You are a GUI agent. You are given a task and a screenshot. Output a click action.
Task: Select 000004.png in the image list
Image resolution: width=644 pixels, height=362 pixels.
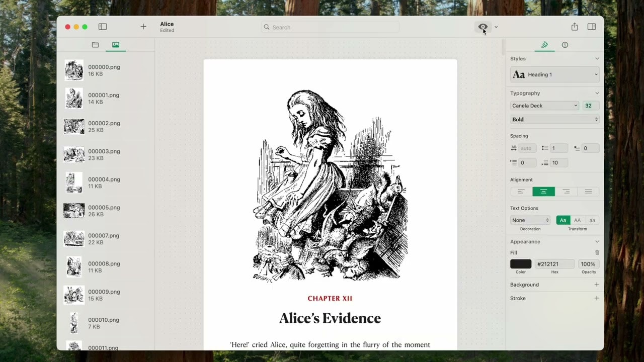point(106,183)
